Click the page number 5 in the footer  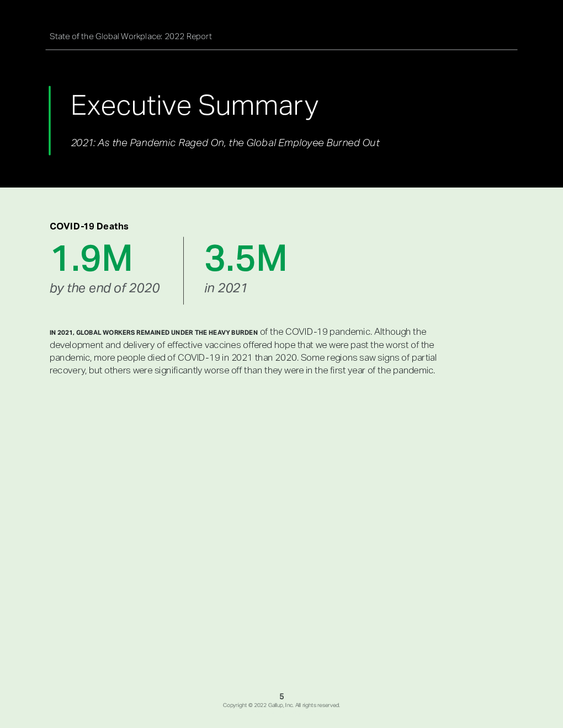pyautogui.click(x=281, y=697)
